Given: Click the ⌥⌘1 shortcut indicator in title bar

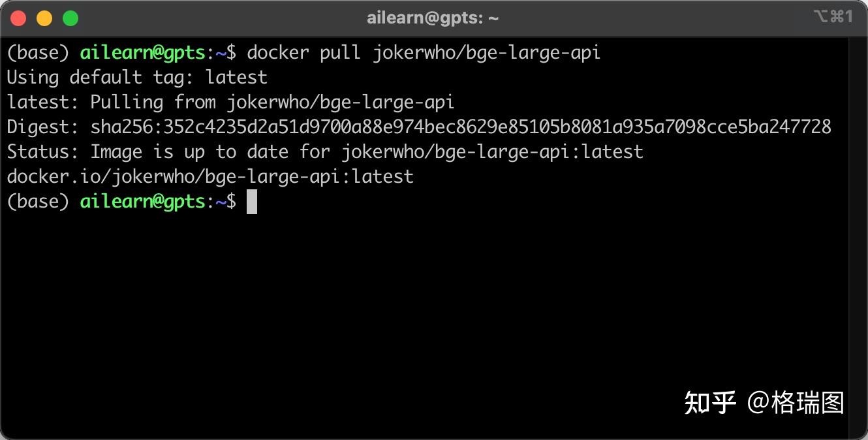Looking at the screenshot, I should click(833, 17).
